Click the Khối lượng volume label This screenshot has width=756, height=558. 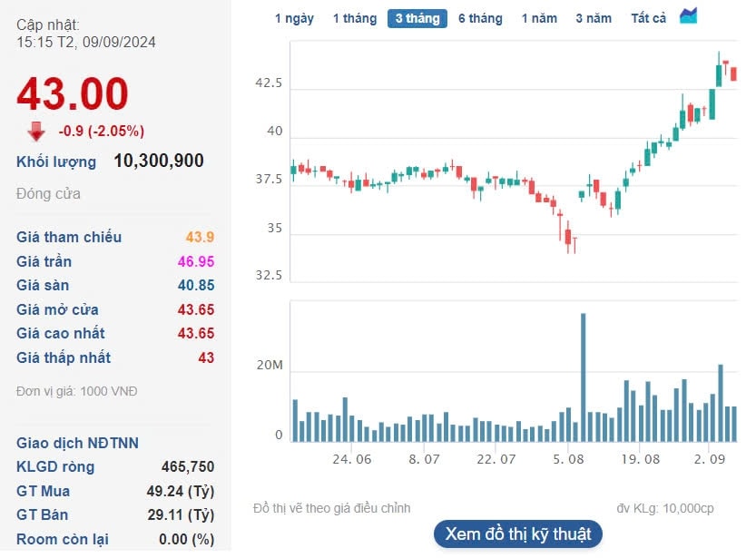point(56,162)
